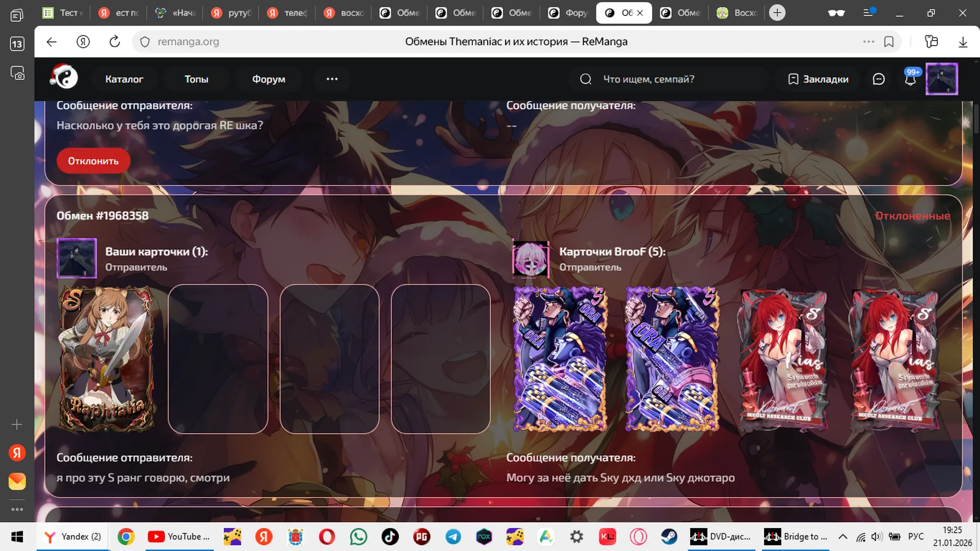Click the 'Карточки BrooF (5):' label
This screenshot has height=551, width=980.
612,252
